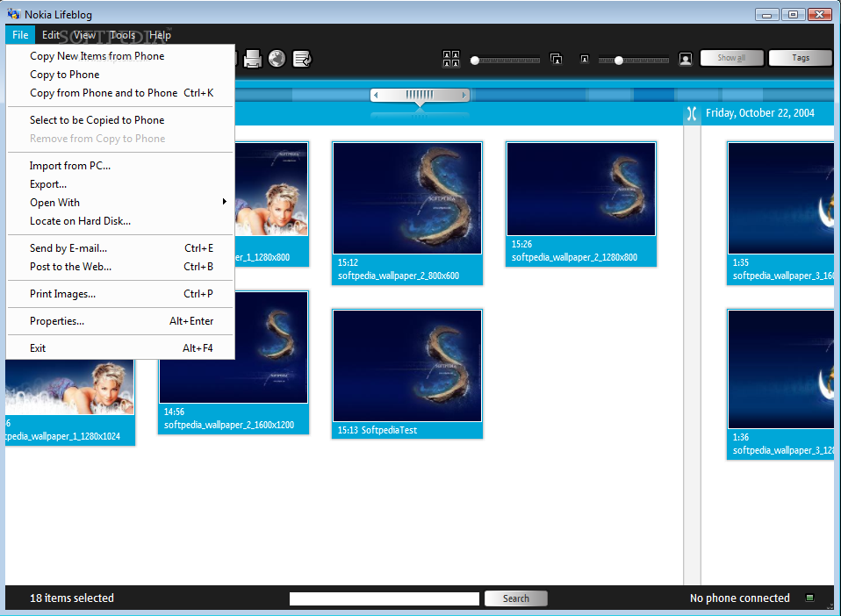
Task: Click the globe Post to Web icon
Action: click(277, 59)
